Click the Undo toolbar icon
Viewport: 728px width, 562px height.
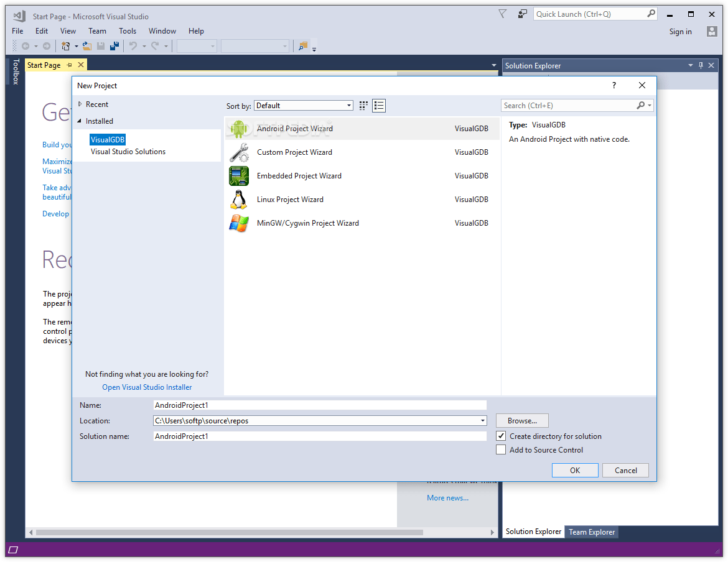coord(133,46)
